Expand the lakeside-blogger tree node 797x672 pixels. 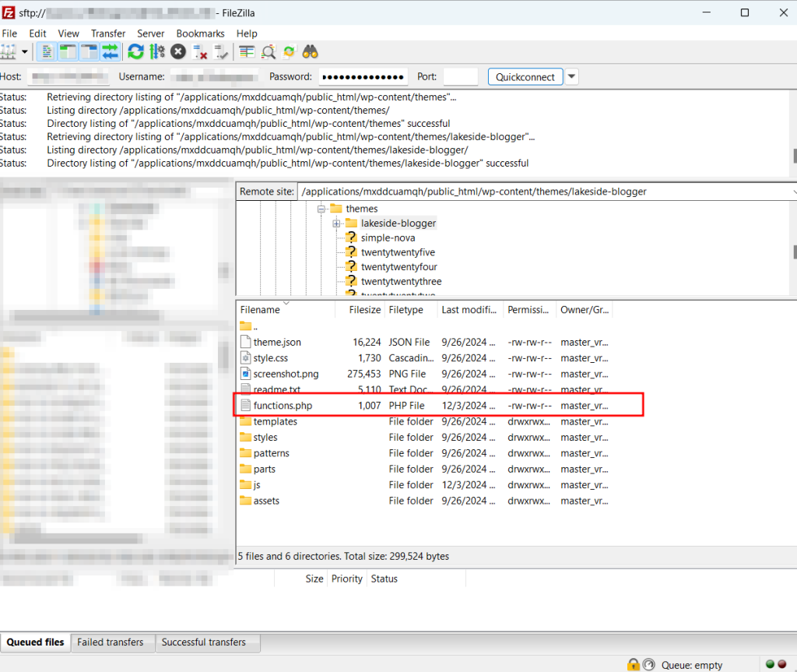[x=336, y=223]
